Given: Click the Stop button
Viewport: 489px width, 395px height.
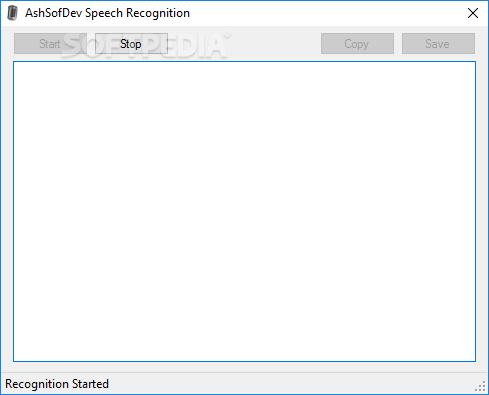Looking at the screenshot, I should coord(131,44).
